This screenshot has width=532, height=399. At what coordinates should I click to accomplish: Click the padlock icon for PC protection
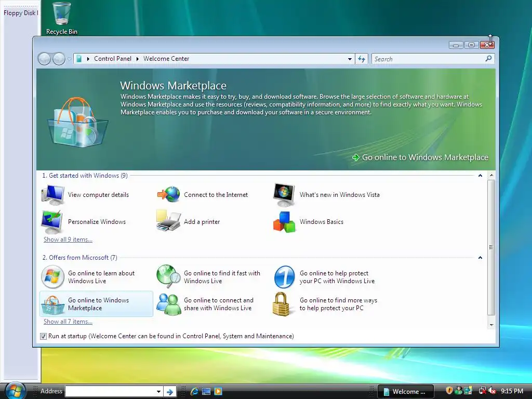click(282, 304)
